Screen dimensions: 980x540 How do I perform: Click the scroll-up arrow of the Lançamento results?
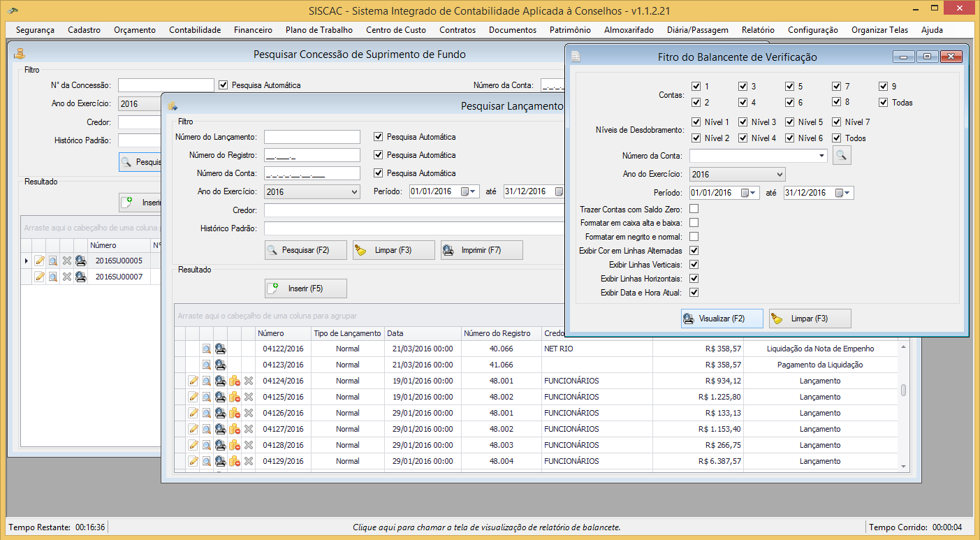pyautogui.click(x=903, y=346)
